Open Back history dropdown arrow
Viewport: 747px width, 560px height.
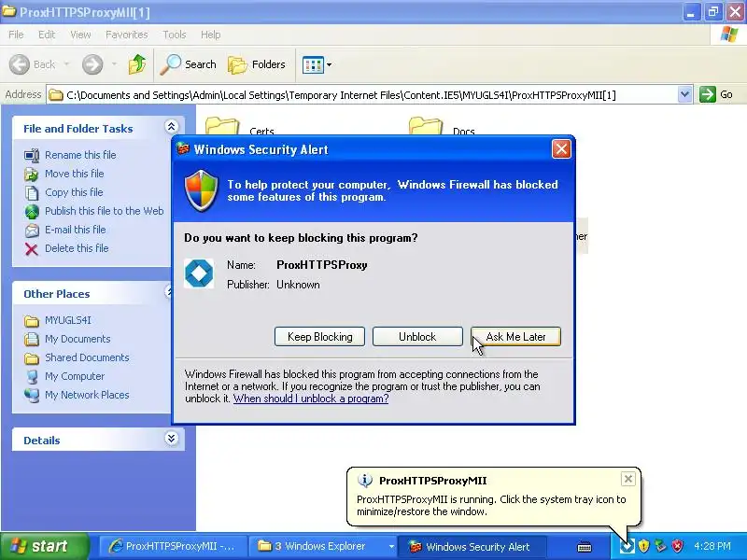click(66, 64)
